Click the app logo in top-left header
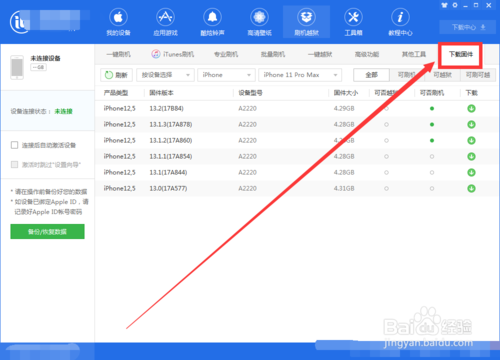The height and width of the screenshot is (360, 500). pos(20,22)
